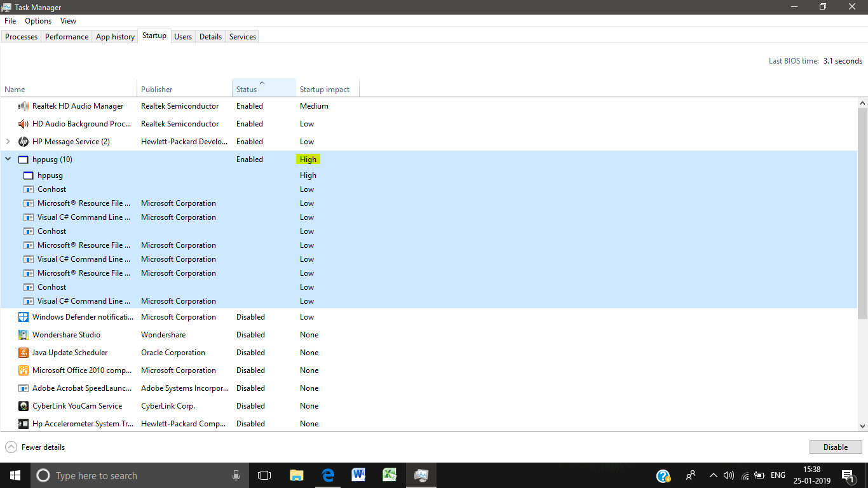Click Enabled status of HD Audio Background Process
This screenshot has width=868, height=488.
[x=250, y=124]
